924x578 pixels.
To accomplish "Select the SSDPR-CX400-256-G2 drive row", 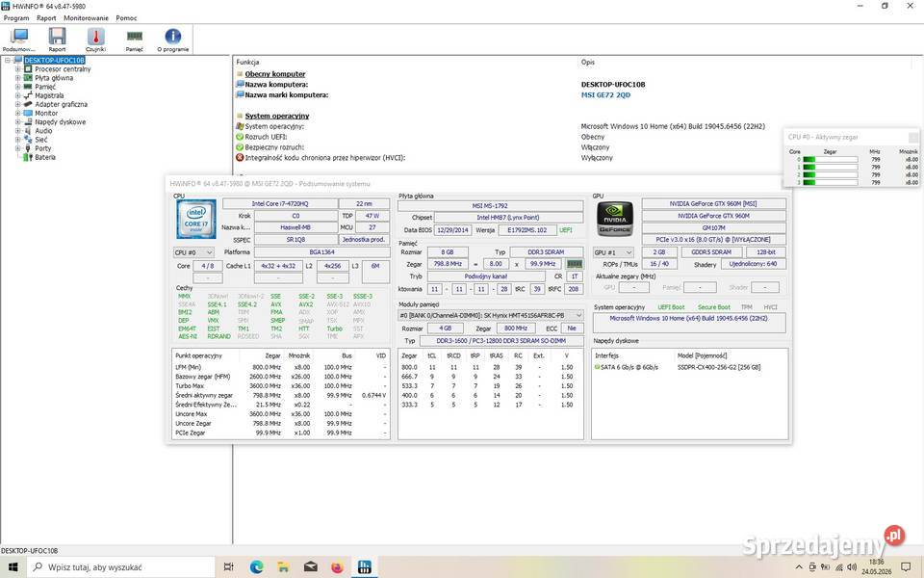I will 689,367.
